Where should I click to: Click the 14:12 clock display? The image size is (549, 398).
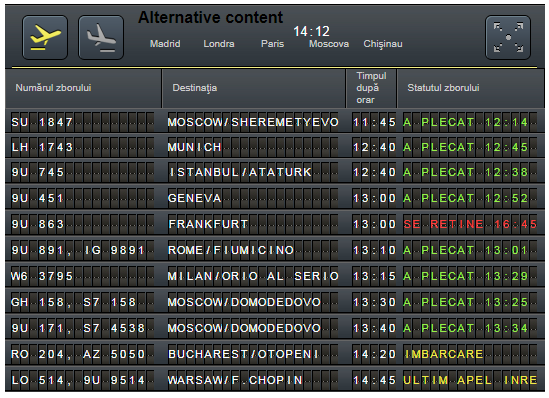311,32
